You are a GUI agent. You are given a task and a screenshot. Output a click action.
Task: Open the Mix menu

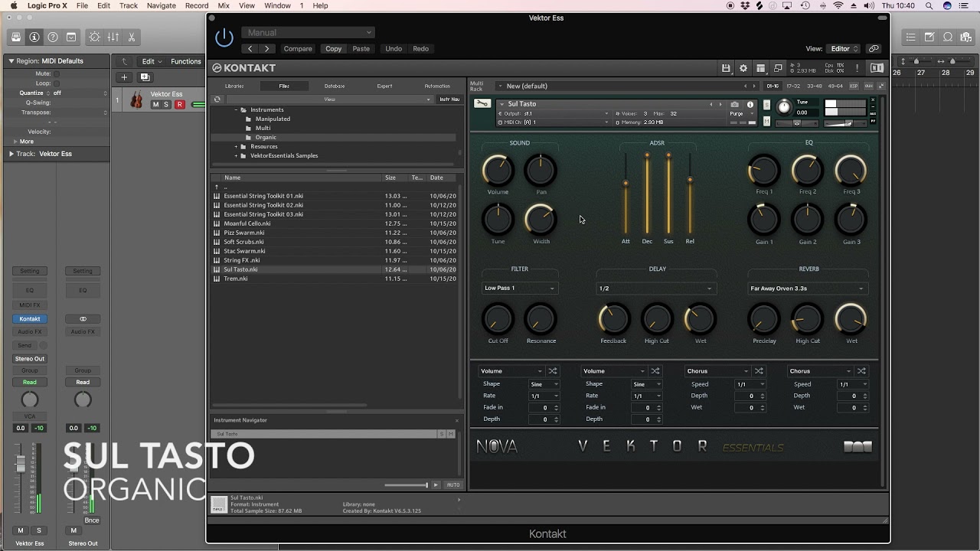224,5
